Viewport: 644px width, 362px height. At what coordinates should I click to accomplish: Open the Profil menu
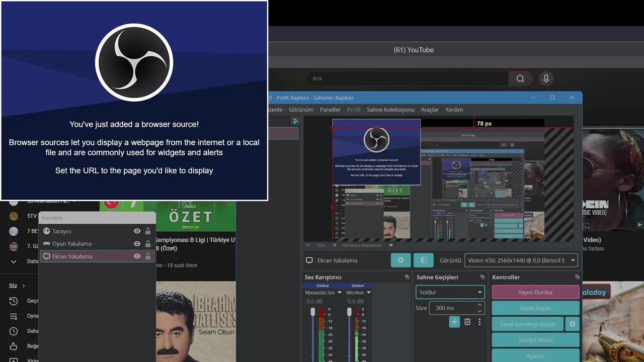coord(354,110)
